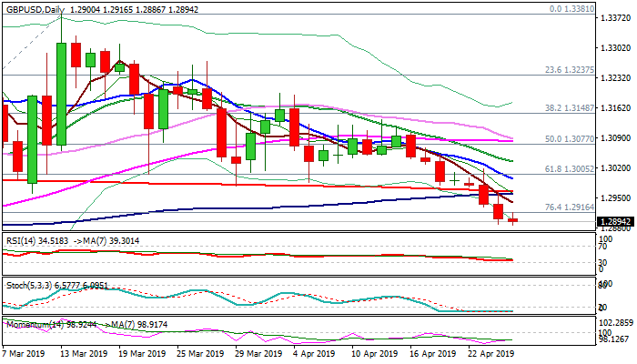Select the current price label 1.28942
Screen dimensions: 637x364
pyautogui.click(x=615, y=221)
